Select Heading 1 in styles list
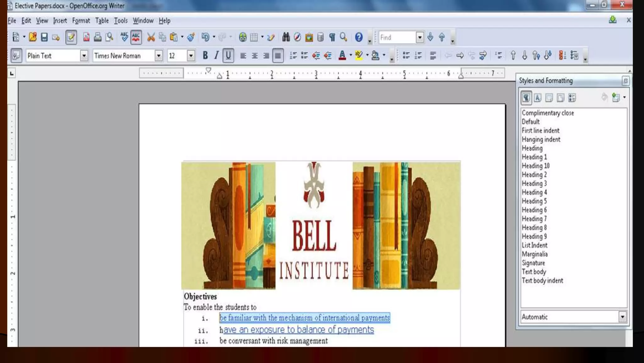This screenshot has height=363, width=644. coord(534,157)
